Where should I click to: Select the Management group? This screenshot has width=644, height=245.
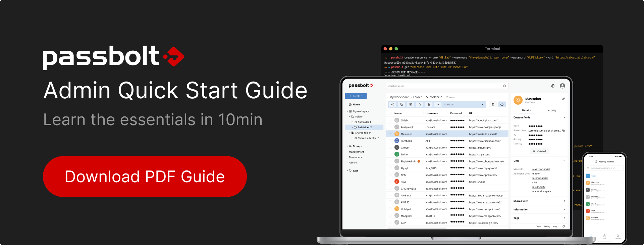click(x=356, y=152)
